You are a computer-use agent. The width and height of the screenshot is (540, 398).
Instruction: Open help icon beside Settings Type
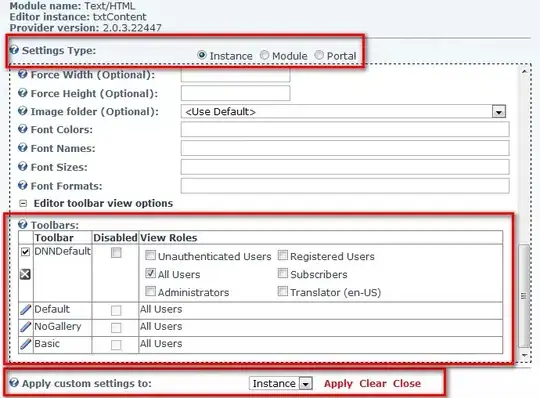[x=14, y=50]
